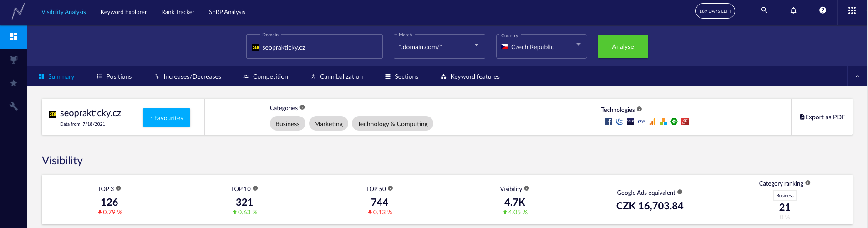
Task: Click the TOP 50 value 744
Action: click(380, 202)
